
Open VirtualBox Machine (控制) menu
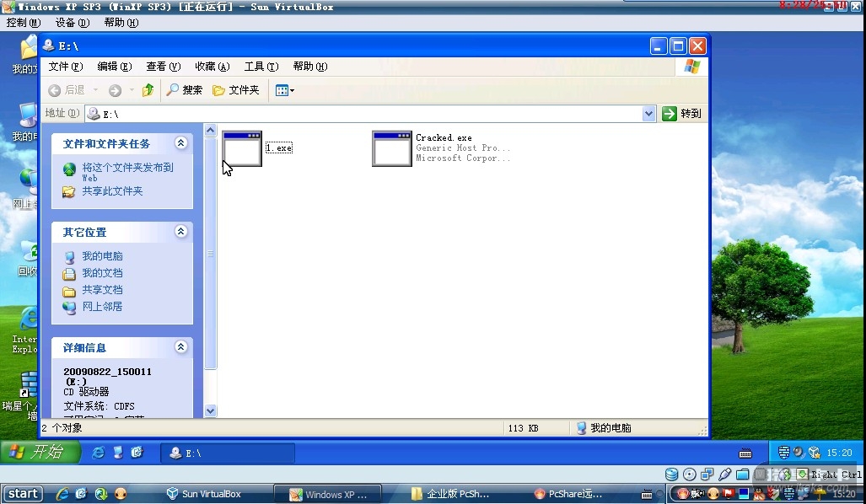24,23
